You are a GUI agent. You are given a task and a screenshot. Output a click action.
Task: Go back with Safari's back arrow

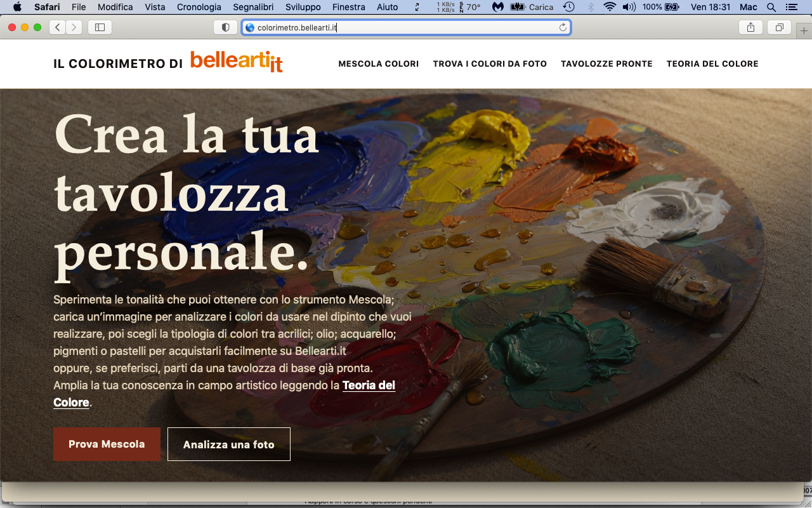point(58,27)
